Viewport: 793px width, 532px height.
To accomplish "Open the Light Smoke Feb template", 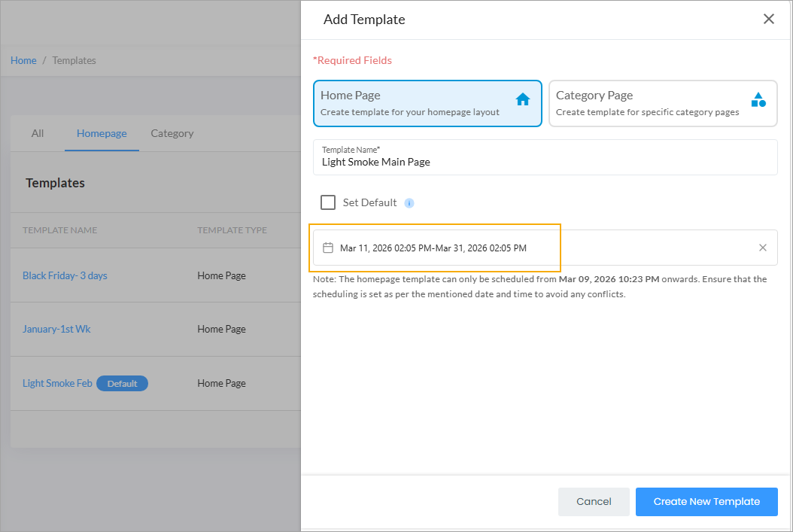I will click(57, 383).
